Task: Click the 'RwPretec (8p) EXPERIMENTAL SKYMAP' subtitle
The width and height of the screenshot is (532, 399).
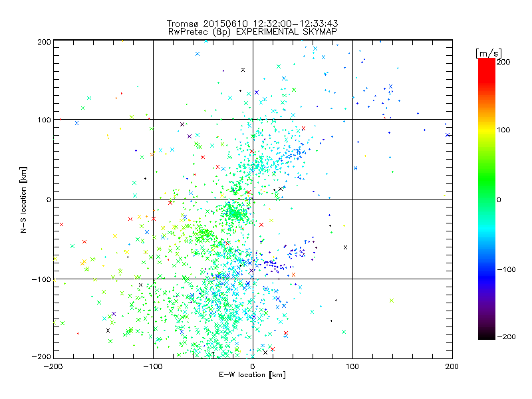Action: (x=253, y=32)
